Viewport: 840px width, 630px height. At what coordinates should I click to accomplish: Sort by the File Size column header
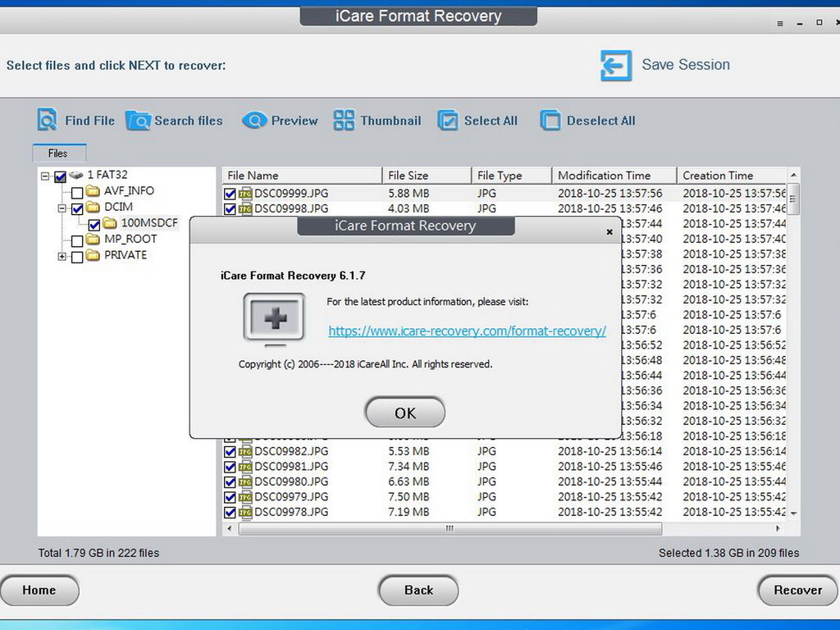[427, 176]
